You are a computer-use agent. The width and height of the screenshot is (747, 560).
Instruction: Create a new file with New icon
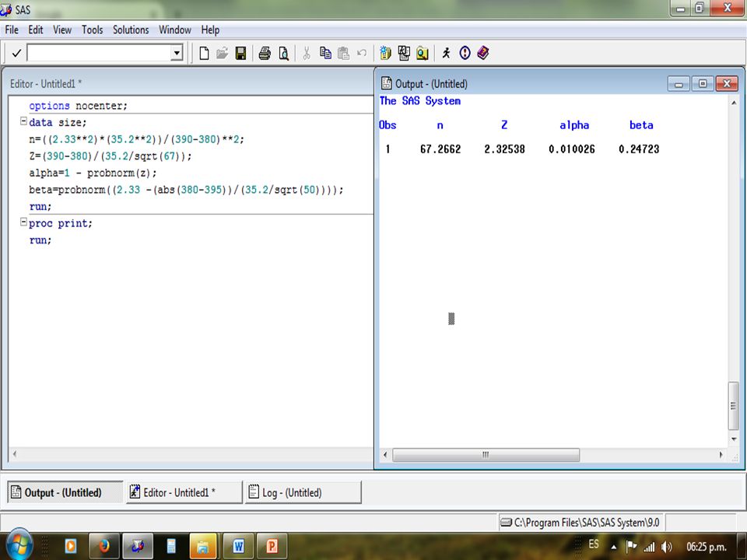pos(204,53)
